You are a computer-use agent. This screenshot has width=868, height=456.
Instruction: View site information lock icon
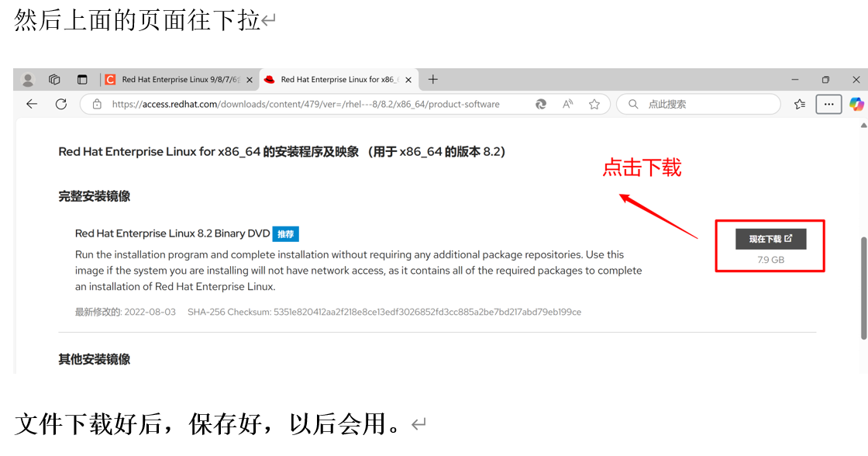97,104
